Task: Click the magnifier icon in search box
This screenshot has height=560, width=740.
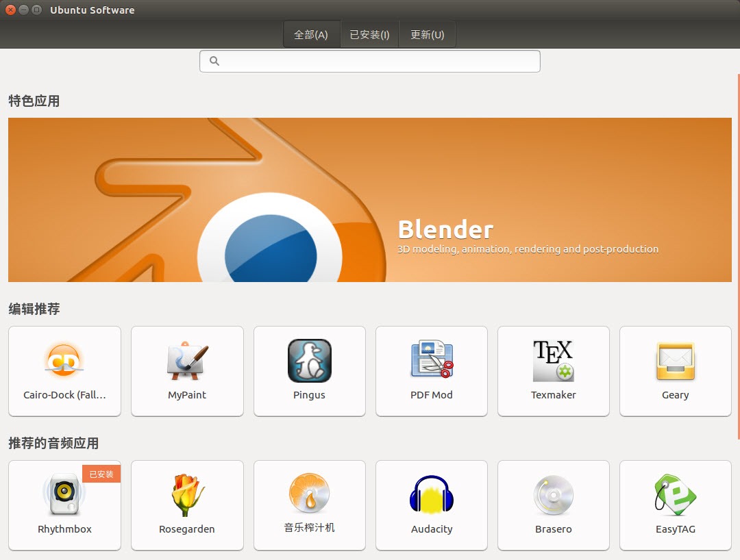Action: (x=214, y=61)
